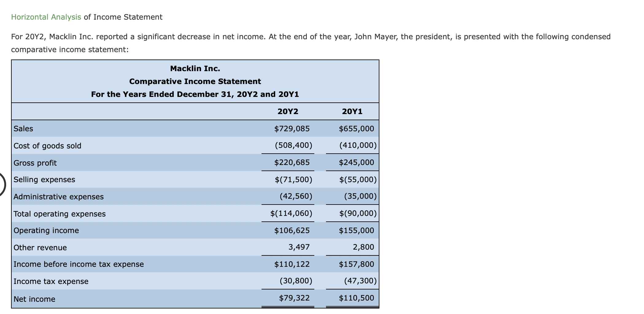Screen dimensions: 644x314
Task: Select the Other revenue value 3,497
Action: point(299,247)
